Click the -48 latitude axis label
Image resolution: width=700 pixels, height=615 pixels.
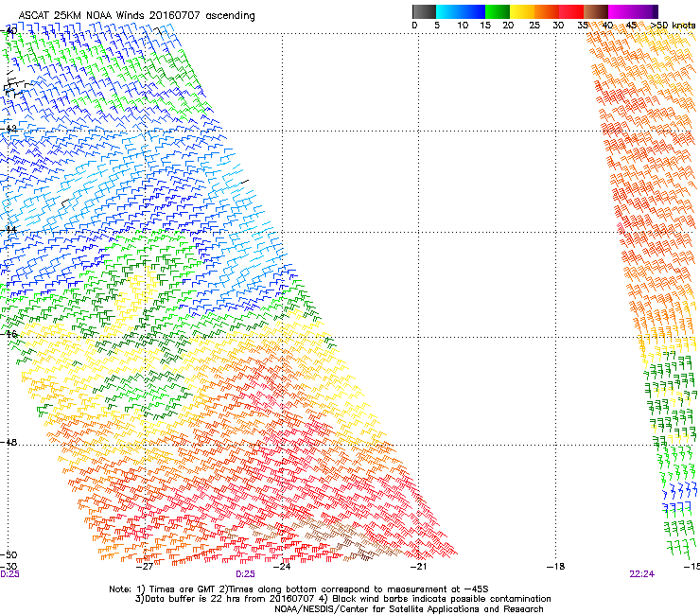(9, 442)
